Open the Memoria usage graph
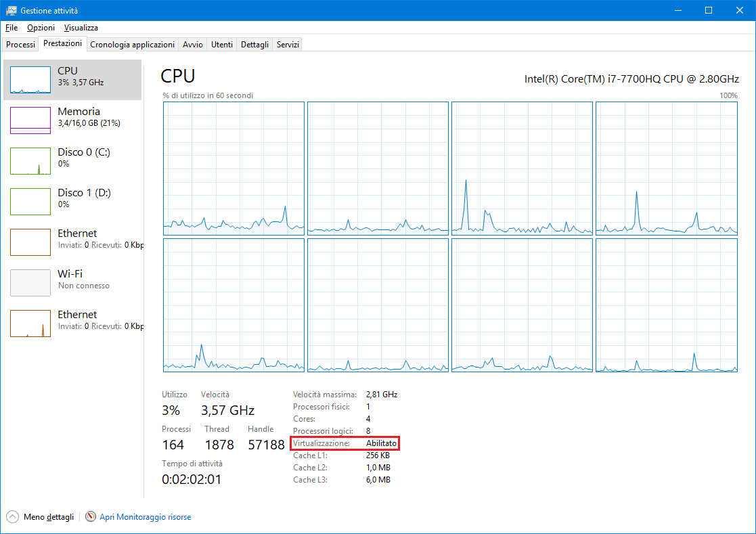This screenshot has width=756, height=534. pyautogui.click(x=30, y=120)
